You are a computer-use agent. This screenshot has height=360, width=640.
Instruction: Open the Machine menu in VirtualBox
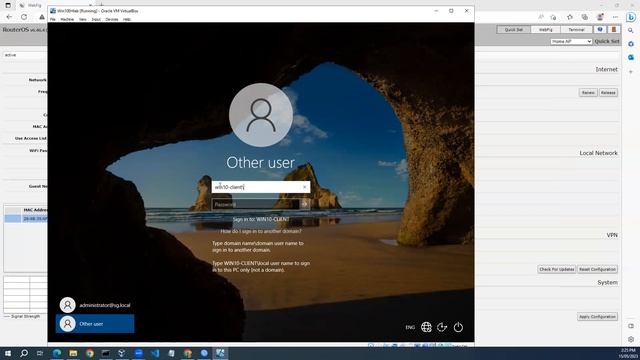(x=67, y=19)
